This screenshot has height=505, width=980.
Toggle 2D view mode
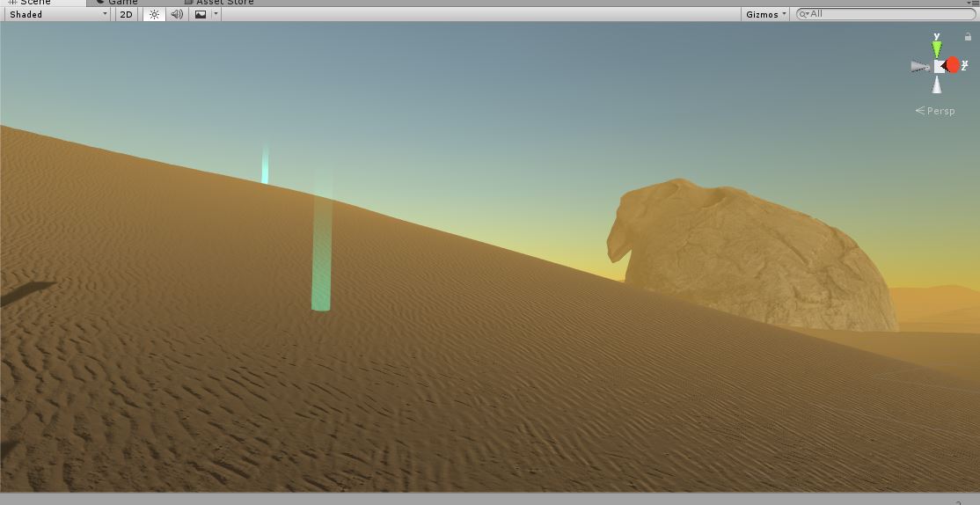pos(127,14)
